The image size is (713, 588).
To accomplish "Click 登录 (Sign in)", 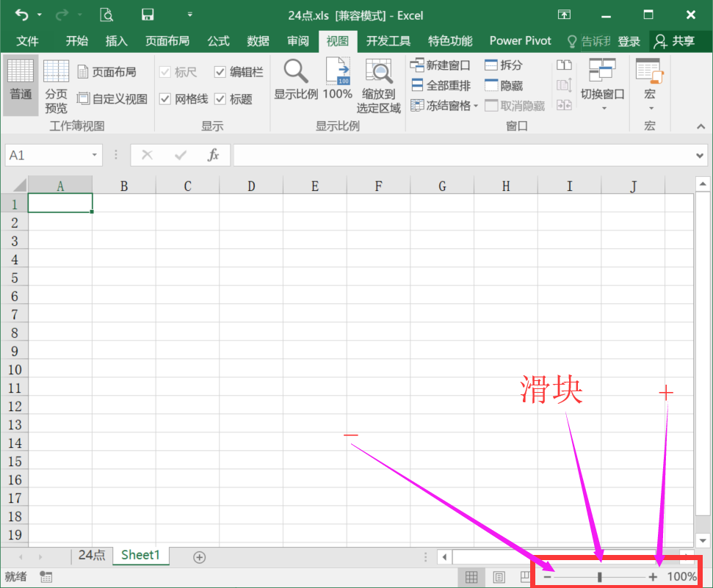I will tap(629, 41).
